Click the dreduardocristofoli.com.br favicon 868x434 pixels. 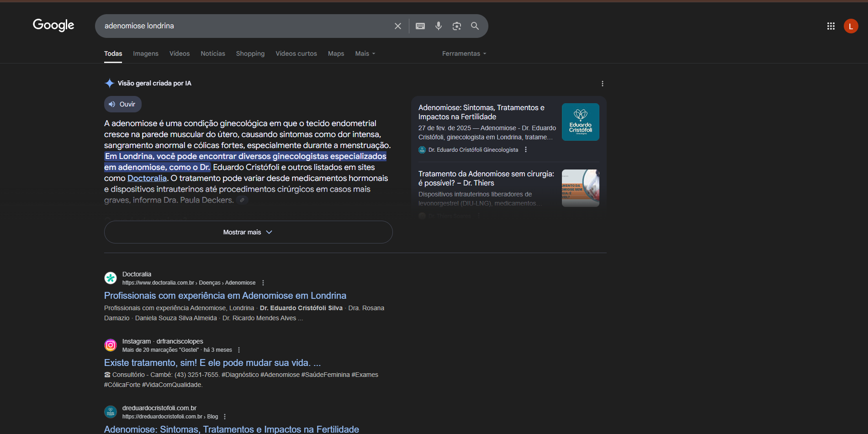(111, 412)
